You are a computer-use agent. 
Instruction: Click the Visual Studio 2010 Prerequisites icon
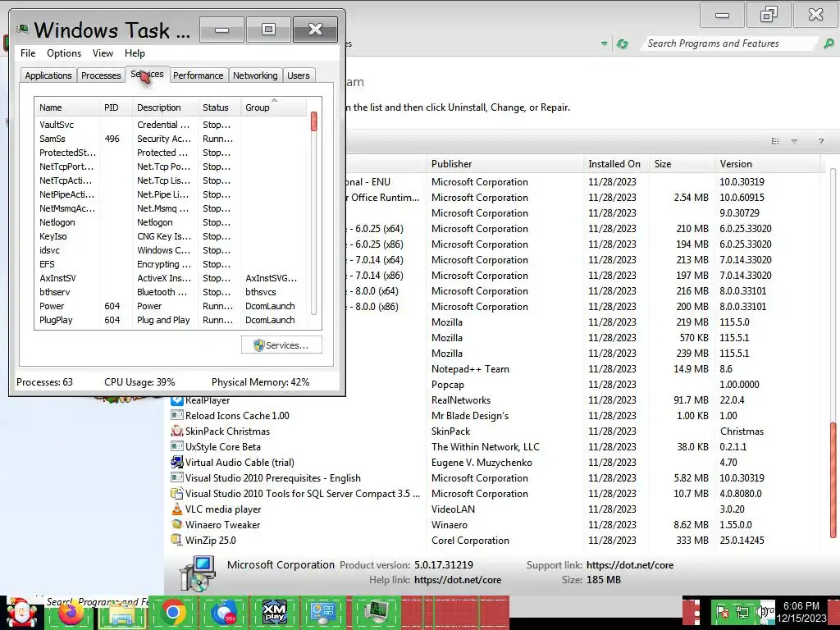(177, 477)
